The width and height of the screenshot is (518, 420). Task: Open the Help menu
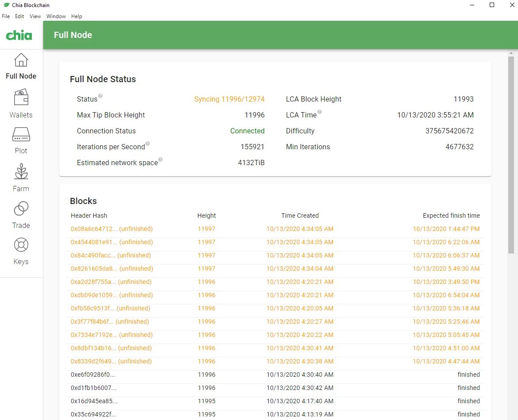tap(76, 16)
